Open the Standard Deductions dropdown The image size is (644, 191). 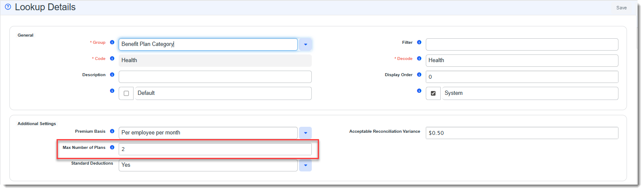pyautogui.click(x=305, y=165)
